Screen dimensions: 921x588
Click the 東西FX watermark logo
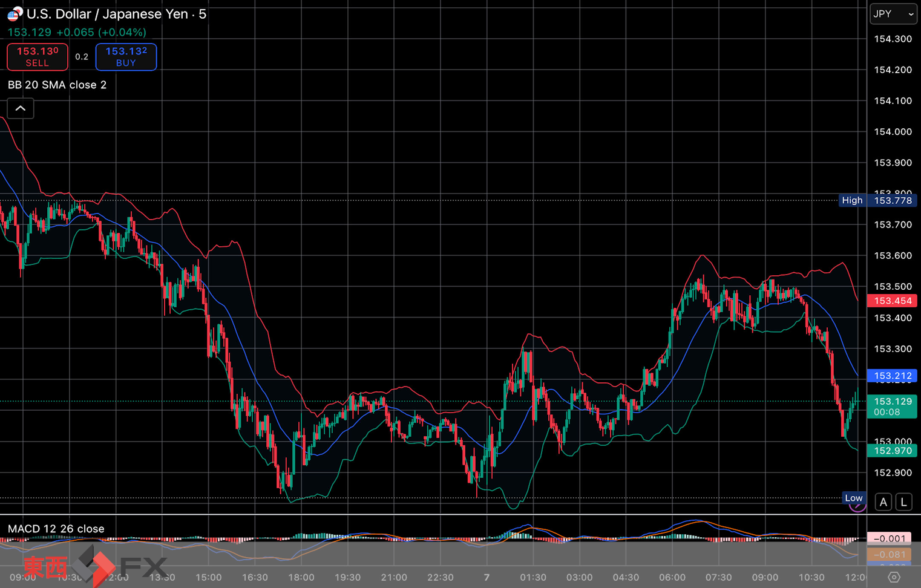[x=94, y=567]
